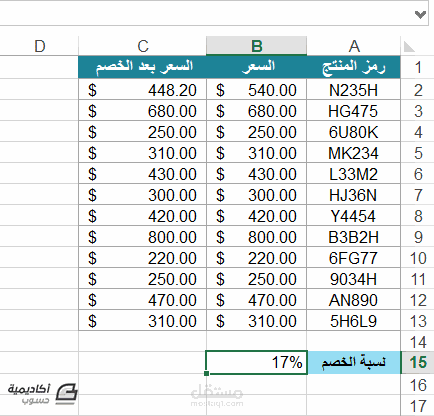Click the fill handle of cell B15
This screenshot has width=434, height=416.
pyautogui.click(x=206, y=374)
